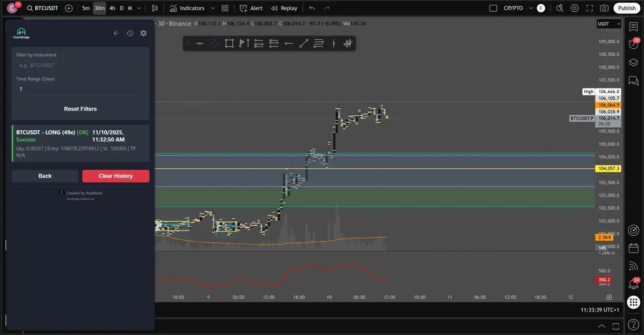The width and height of the screenshot is (644, 335).
Task: Add a symbol to compare with plus icon
Action: pyautogui.click(x=69, y=8)
